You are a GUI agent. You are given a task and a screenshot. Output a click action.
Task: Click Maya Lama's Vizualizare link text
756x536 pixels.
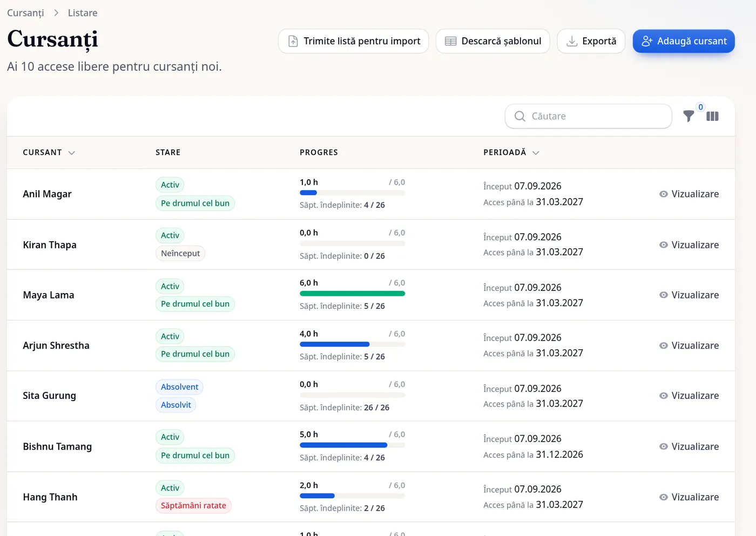click(695, 295)
